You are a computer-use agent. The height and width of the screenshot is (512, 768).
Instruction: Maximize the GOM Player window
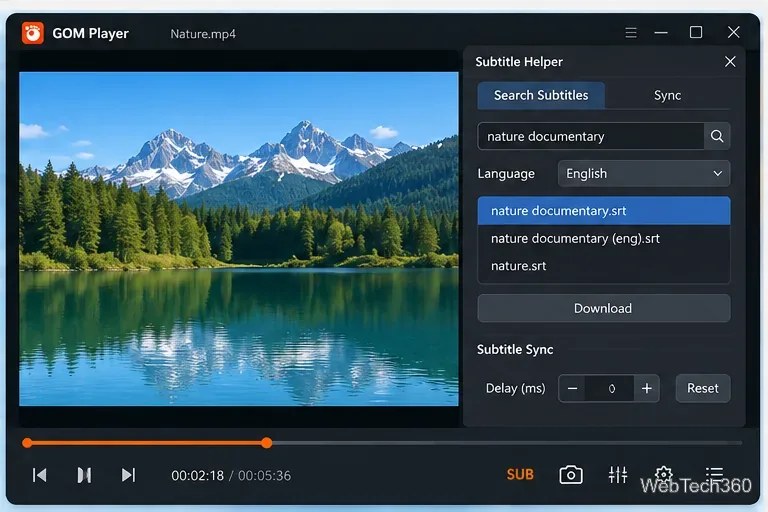696,32
